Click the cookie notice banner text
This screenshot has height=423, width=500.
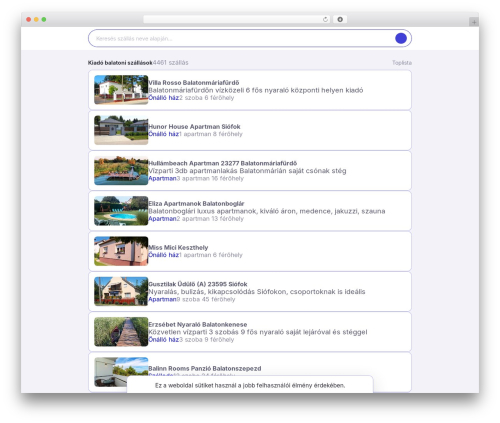(250, 385)
